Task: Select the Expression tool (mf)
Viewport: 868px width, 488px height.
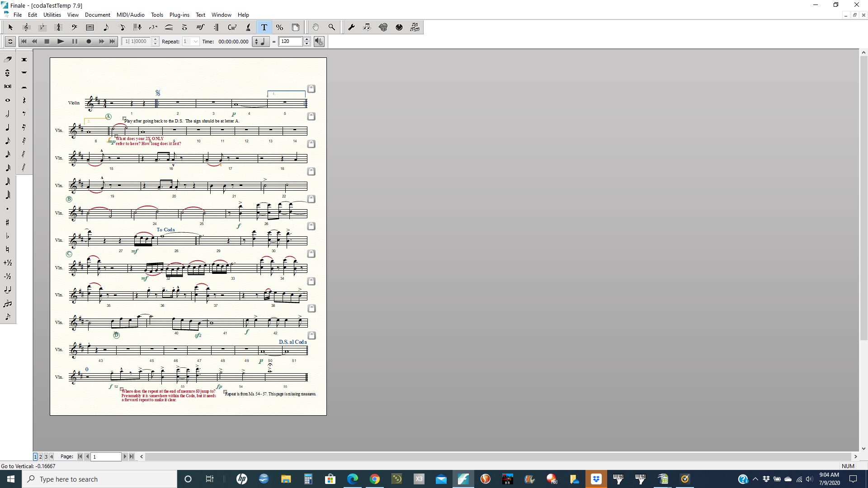Action: [x=200, y=28]
